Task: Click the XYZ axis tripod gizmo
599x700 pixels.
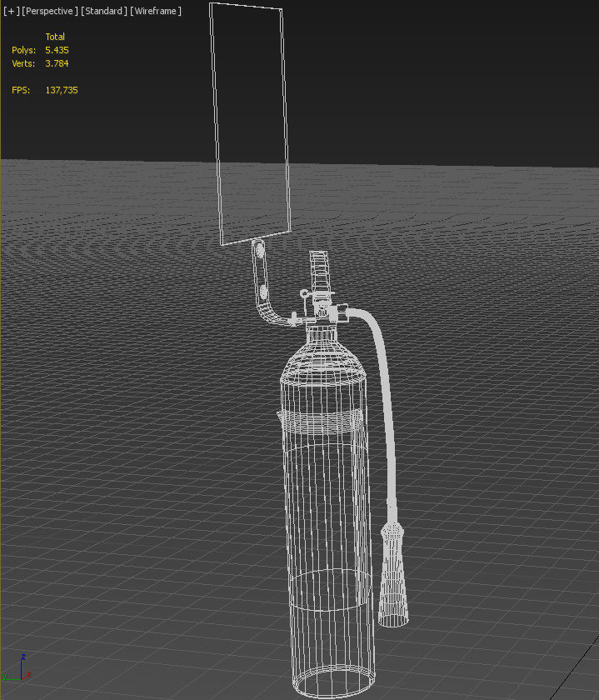Action: point(16,668)
